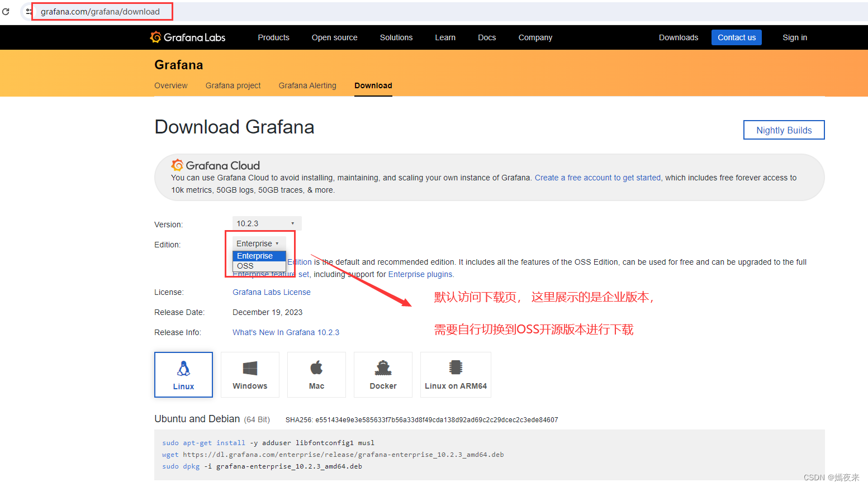This screenshot has height=487, width=868.
Task: Open the Enterprise plugins link
Action: [421, 274]
